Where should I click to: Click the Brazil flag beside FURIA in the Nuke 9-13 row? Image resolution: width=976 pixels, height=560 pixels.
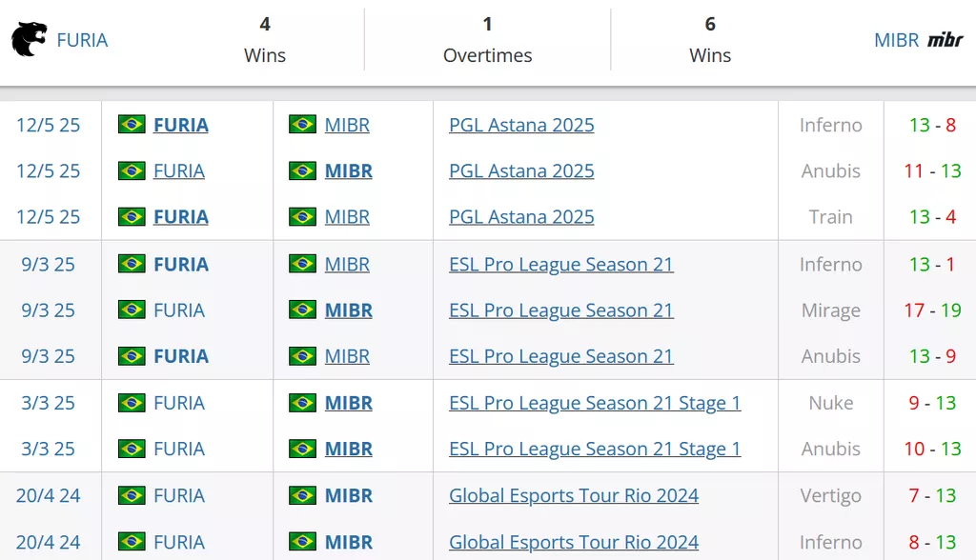click(x=132, y=402)
